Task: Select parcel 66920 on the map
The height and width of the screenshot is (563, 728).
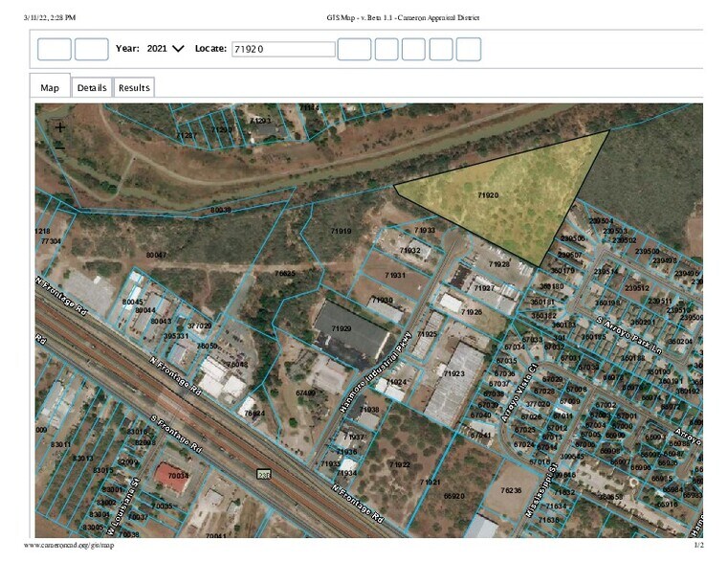Action: [x=453, y=496]
